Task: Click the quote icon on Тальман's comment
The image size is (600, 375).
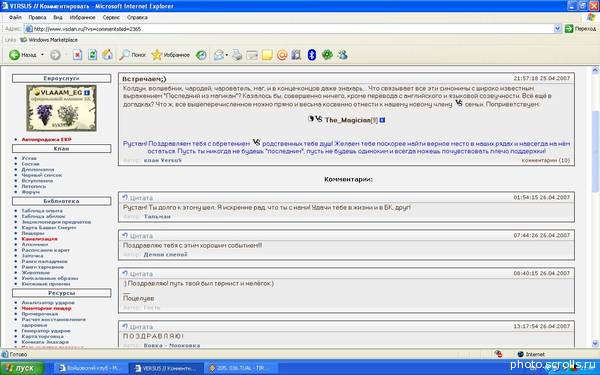Action: [x=125, y=197]
